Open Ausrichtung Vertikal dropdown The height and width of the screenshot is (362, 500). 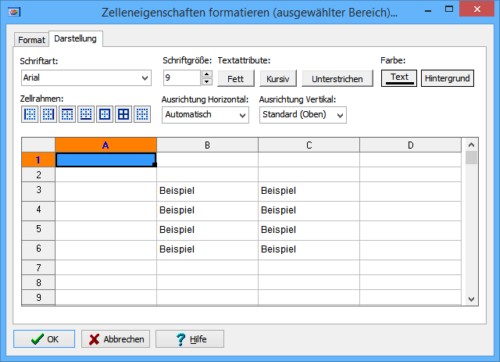(303, 115)
